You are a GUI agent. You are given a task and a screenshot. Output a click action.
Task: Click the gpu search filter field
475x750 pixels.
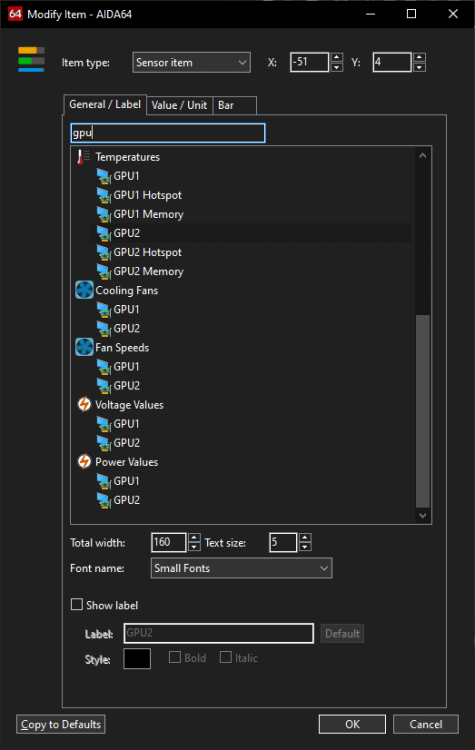(167, 133)
